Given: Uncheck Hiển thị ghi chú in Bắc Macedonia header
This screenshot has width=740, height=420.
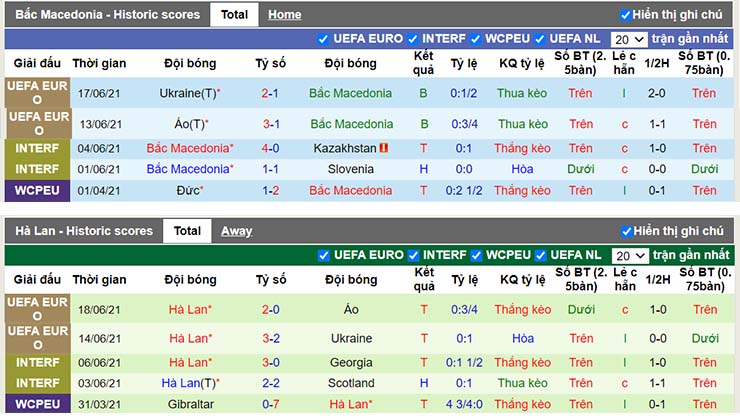Looking at the screenshot, I should 625,15.
